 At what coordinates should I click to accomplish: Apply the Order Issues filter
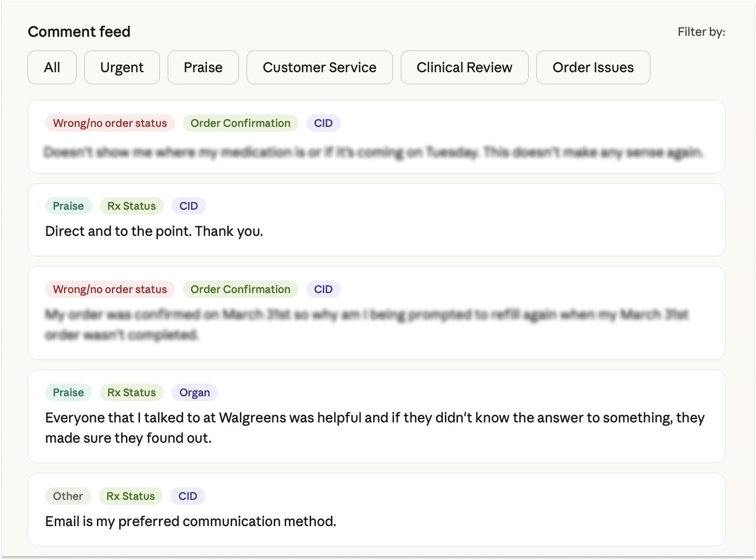(593, 67)
